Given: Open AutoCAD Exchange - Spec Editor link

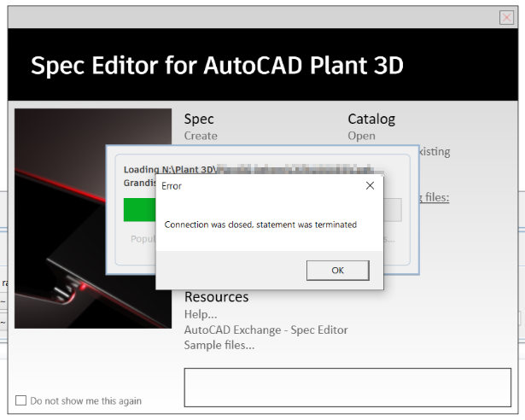Looking at the screenshot, I should point(265,330).
